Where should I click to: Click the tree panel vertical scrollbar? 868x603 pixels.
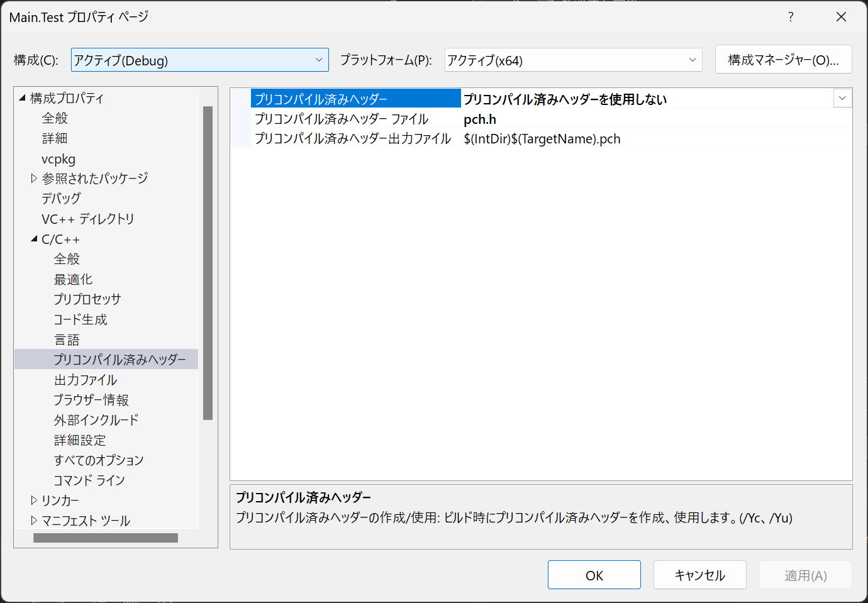208,264
